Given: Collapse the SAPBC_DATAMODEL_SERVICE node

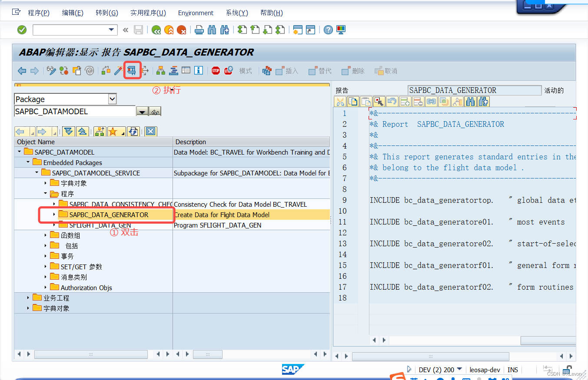Looking at the screenshot, I should 37,173.
